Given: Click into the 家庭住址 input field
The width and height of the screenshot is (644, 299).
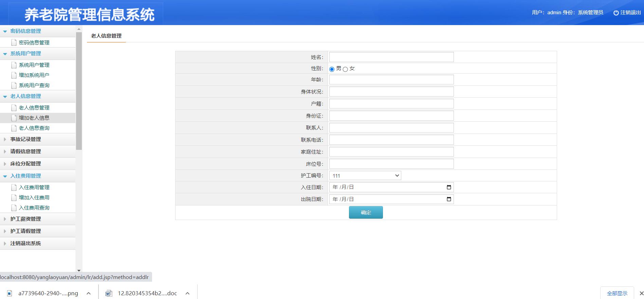Looking at the screenshot, I should [x=391, y=152].
